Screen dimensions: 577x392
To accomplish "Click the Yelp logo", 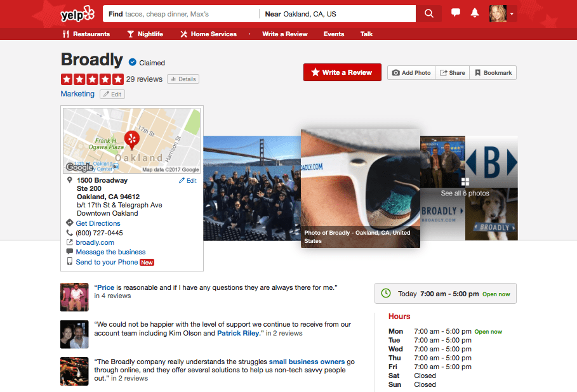I will [77, 13].
